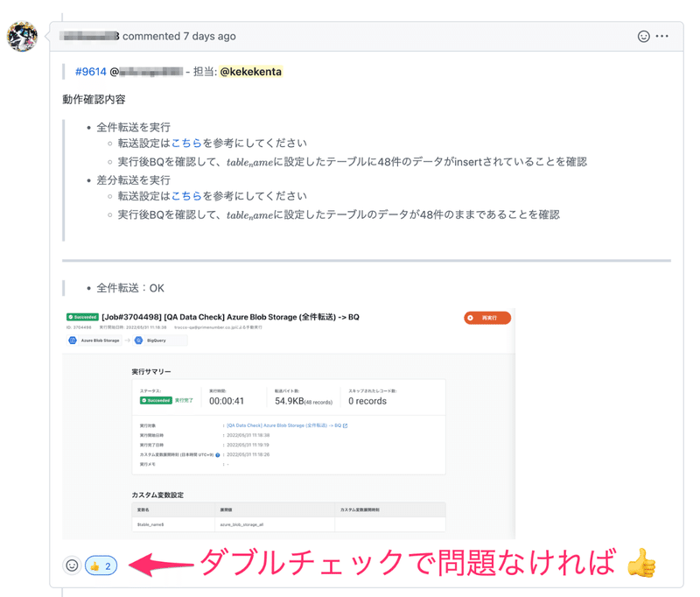The height and width of the screenshot is (597, 700).
Task: Click the 実行サマリー heading
Action: (x=151, y=371)
